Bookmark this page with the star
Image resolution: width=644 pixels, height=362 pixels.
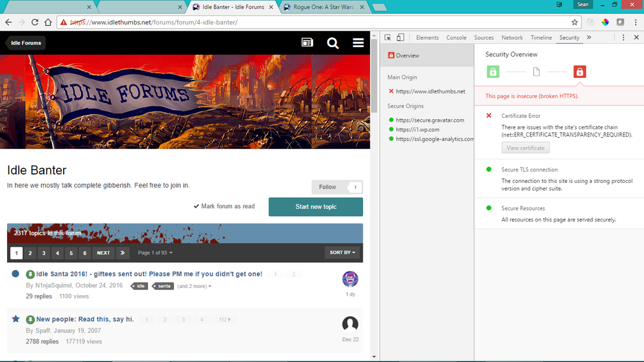point(574,22)
